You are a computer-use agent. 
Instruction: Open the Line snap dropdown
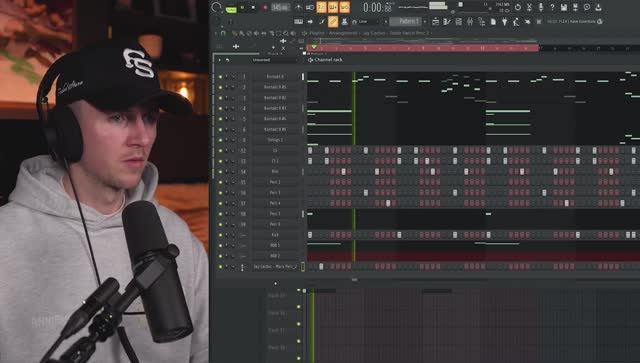tap(370, 21)
